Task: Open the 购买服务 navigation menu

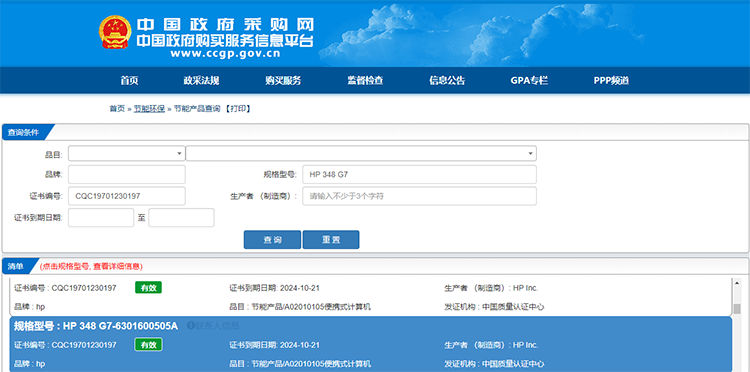Action: click(283, 81)
